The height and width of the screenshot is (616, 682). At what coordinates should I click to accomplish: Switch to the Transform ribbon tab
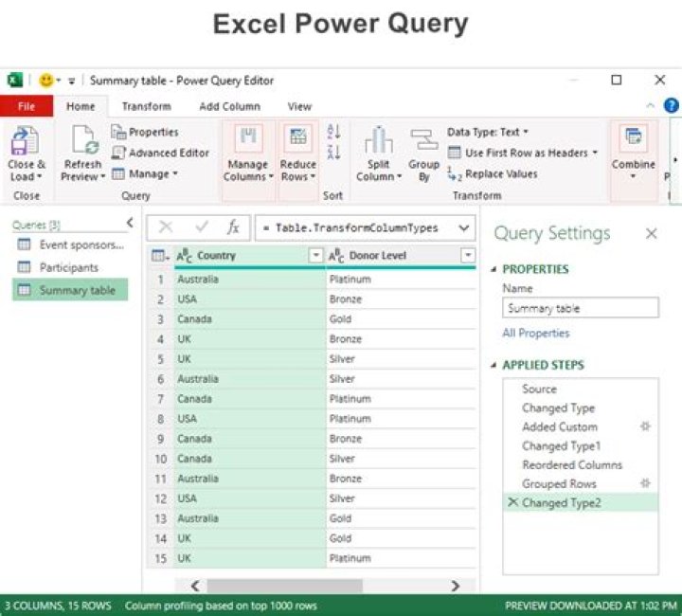pos(146,106)
